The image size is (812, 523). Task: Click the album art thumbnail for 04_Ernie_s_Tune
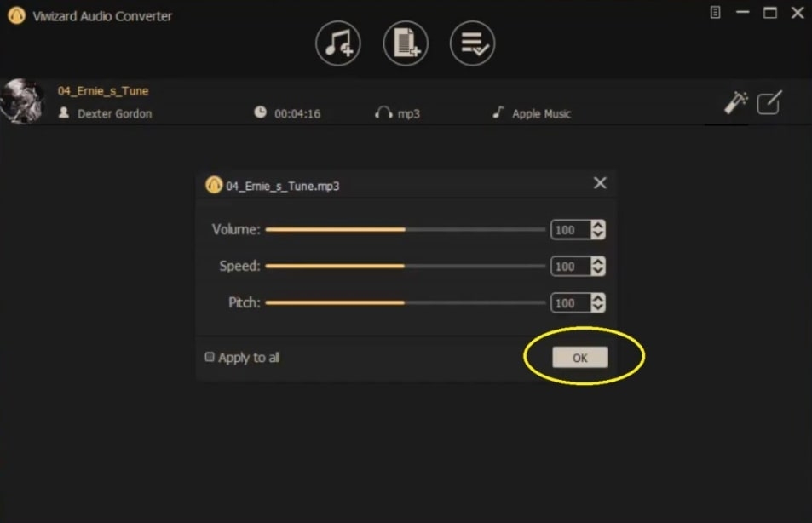coord(22,101)
